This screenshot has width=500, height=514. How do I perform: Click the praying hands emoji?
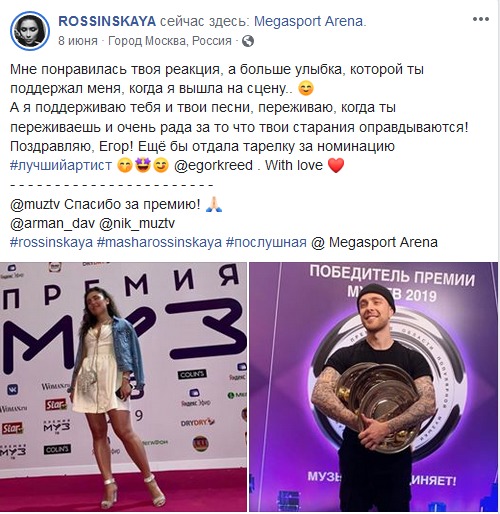click(x=214, y=204)
